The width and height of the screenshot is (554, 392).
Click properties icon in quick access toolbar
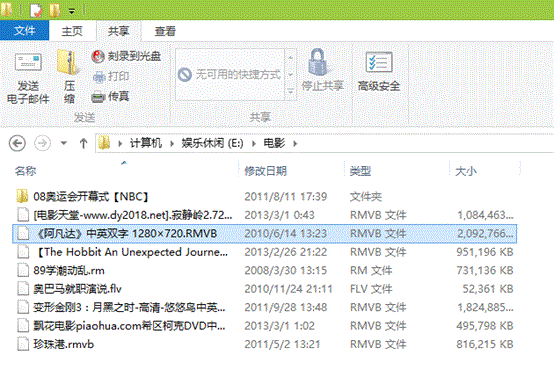36,10
